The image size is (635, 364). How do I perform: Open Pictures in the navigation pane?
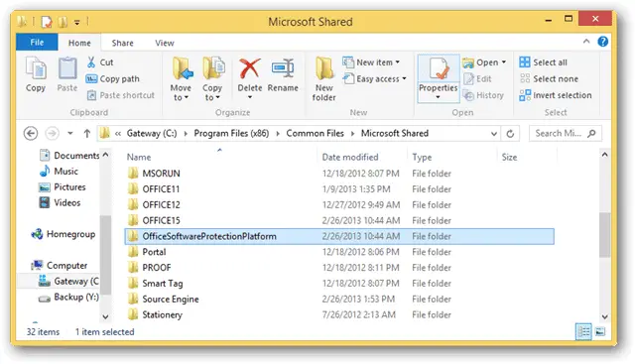tap(63, 187)
